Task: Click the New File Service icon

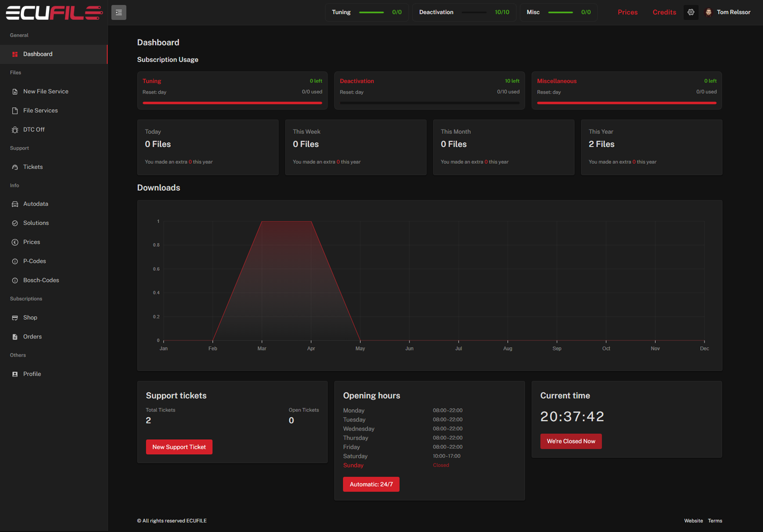Action: (x=15, y=92)
